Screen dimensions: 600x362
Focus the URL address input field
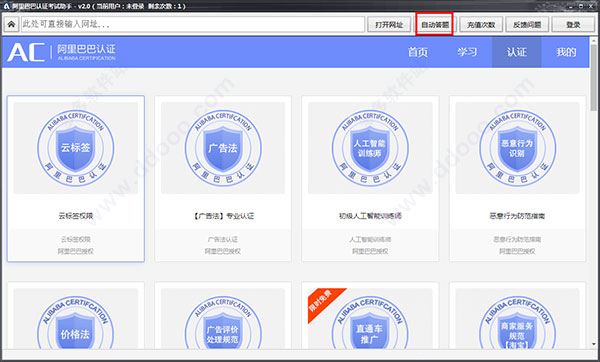point(193,24)
